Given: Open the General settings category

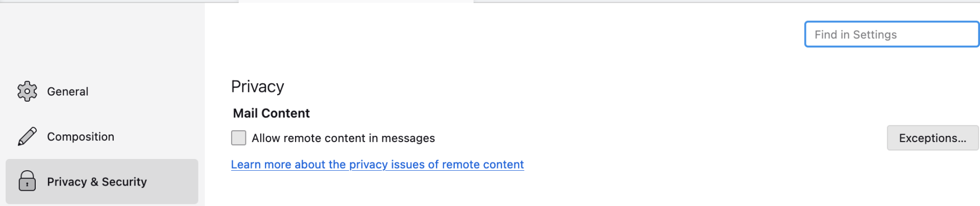Looking at the screenshot, I should click(67, 91).
